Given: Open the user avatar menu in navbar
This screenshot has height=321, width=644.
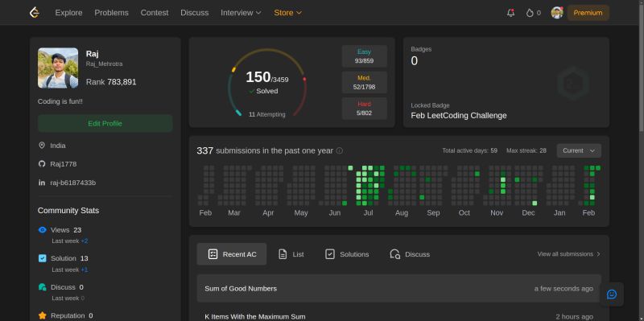Looking at the screenshot, I should pyautogui.click(x=557, y=13).
